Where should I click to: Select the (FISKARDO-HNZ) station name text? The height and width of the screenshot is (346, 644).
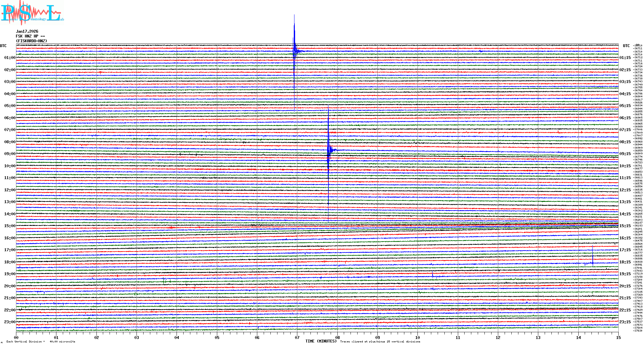[31, 41]
